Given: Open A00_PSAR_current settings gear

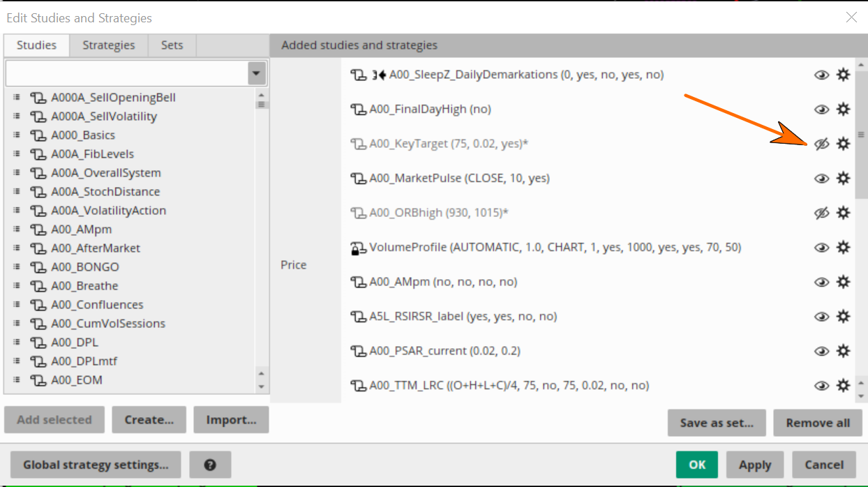Looking at the screenshot, I should click(843, 351).
